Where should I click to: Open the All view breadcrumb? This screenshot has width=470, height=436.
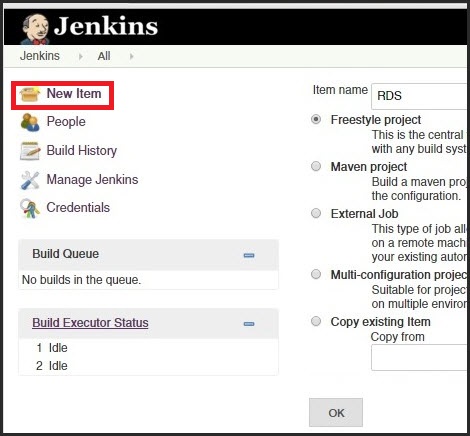(x=104, y=56)
